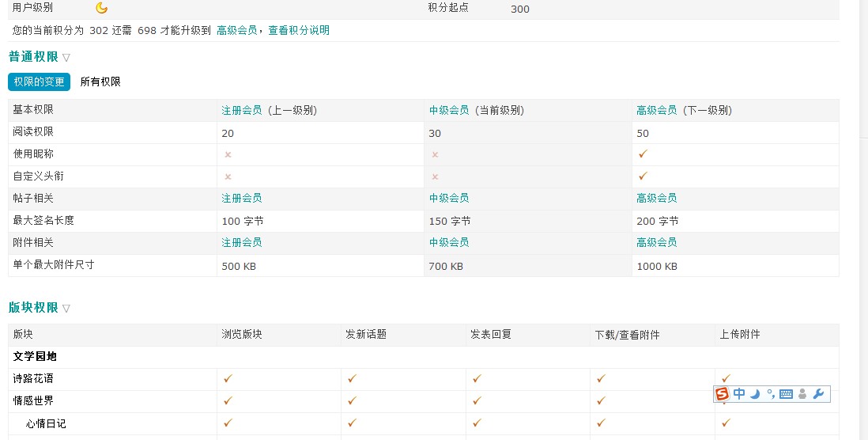Viewport: 868px width, 440px height.
Task: Toggle the 中 Chinese/English mode icon
Action: tap(739, 393)
